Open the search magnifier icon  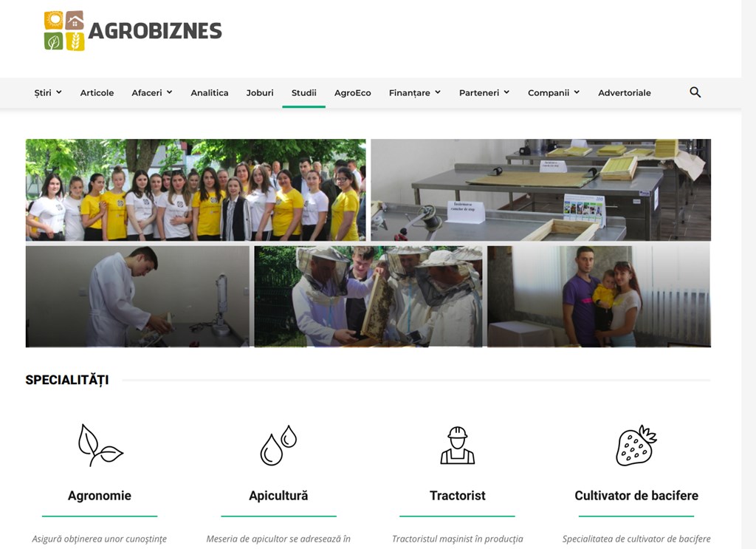pyautogui.click(x=695, y=92)
